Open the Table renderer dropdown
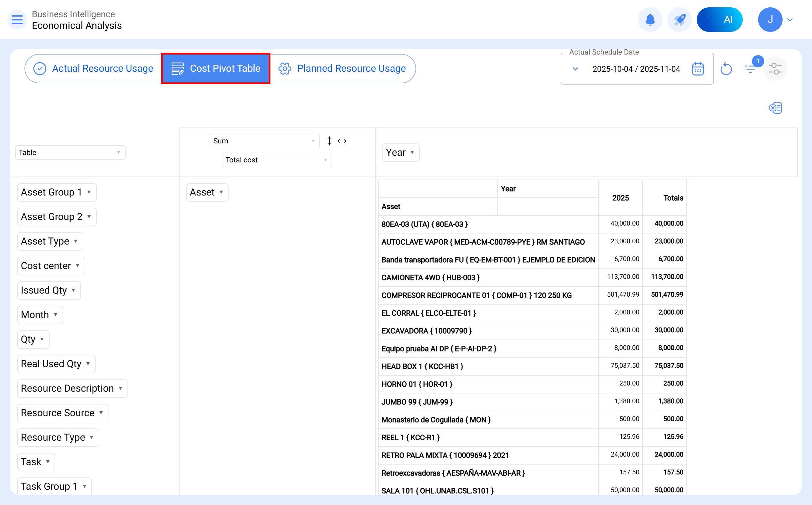 70,153
